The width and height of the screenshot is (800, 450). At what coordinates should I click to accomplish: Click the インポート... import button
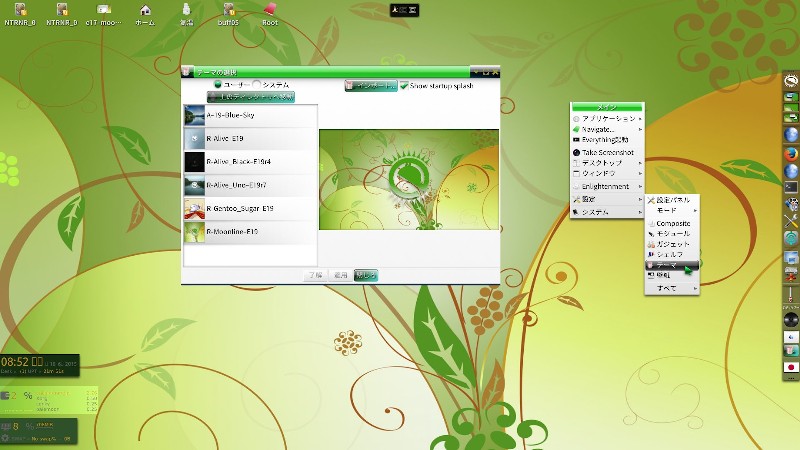(x=370, y=86)
